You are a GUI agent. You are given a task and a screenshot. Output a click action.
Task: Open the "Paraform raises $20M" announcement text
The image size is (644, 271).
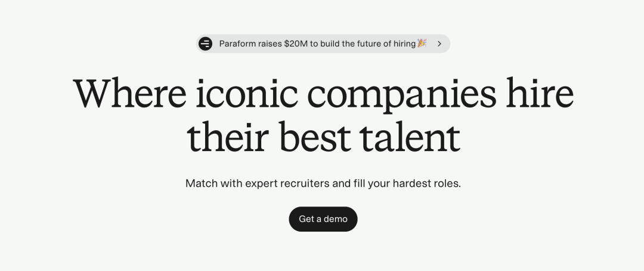point(317,44)
